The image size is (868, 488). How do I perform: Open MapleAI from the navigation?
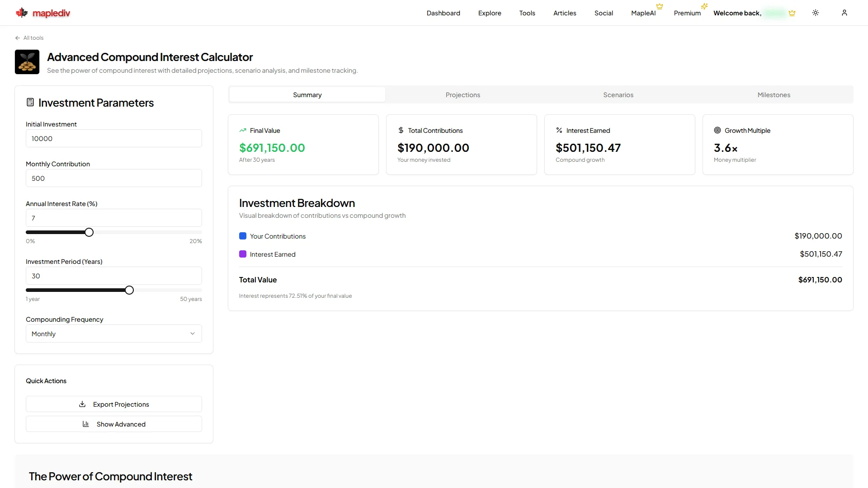coord(643,13)
